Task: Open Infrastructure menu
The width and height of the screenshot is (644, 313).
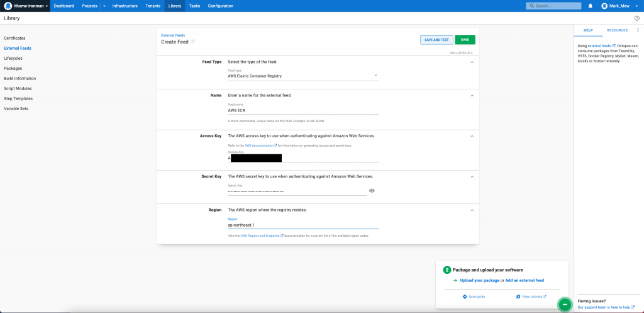Action: click(x=125, y=6)
